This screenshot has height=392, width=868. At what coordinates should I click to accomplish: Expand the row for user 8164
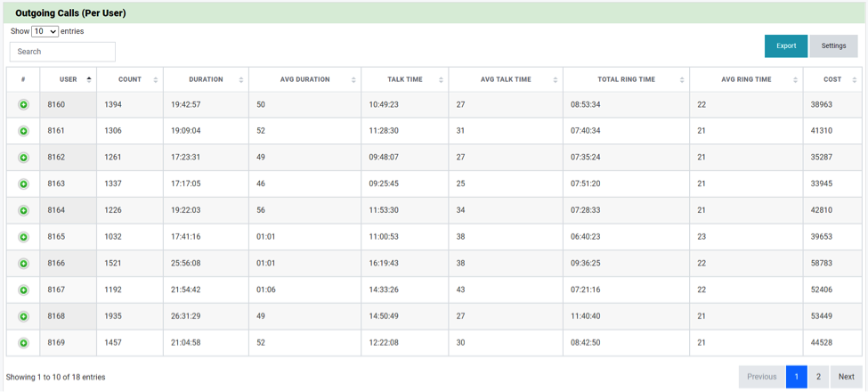tap(23, 210)
